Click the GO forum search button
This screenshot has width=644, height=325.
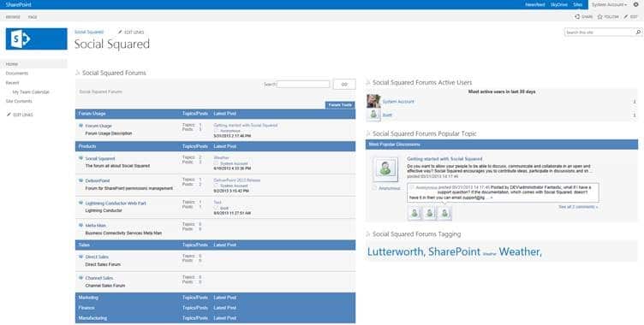[344, 84]
